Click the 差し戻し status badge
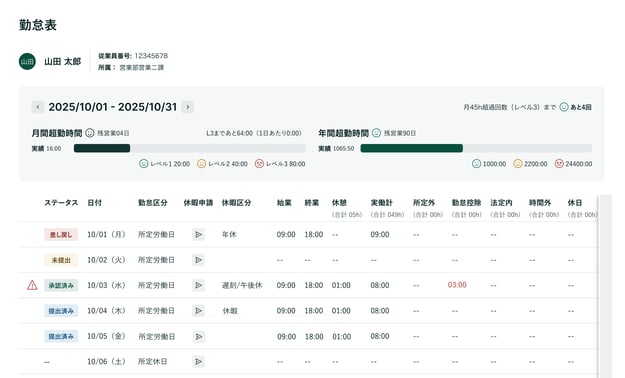This screenshot has height=378, width=625. coord(61,234)
